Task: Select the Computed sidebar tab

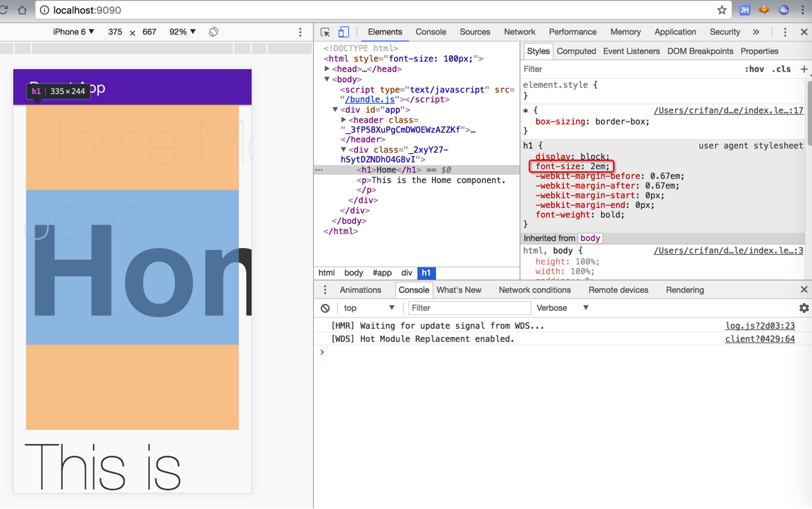Action: [576, 51]
